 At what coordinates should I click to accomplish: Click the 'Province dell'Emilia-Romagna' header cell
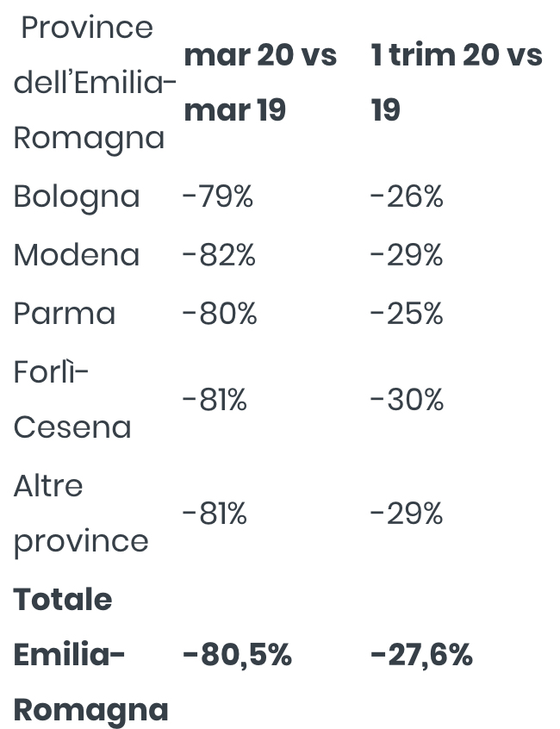[95, 83]
